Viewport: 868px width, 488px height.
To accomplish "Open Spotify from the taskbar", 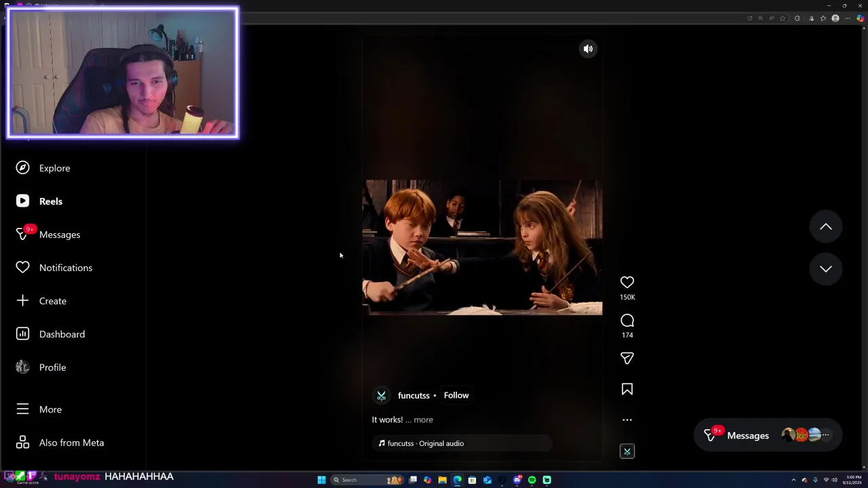I will [x=532, y=480].
